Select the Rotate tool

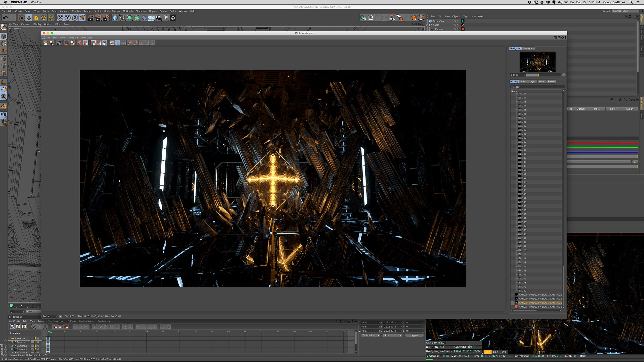[44, 18]
